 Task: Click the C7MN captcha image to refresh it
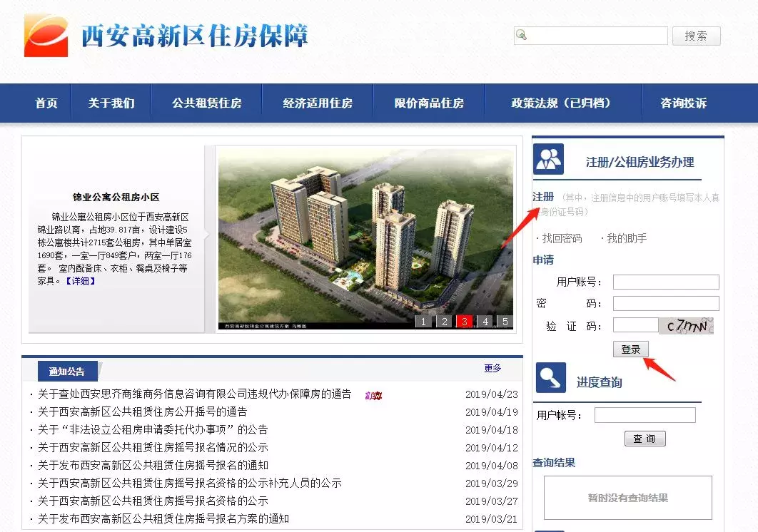(x=687, y=325)
